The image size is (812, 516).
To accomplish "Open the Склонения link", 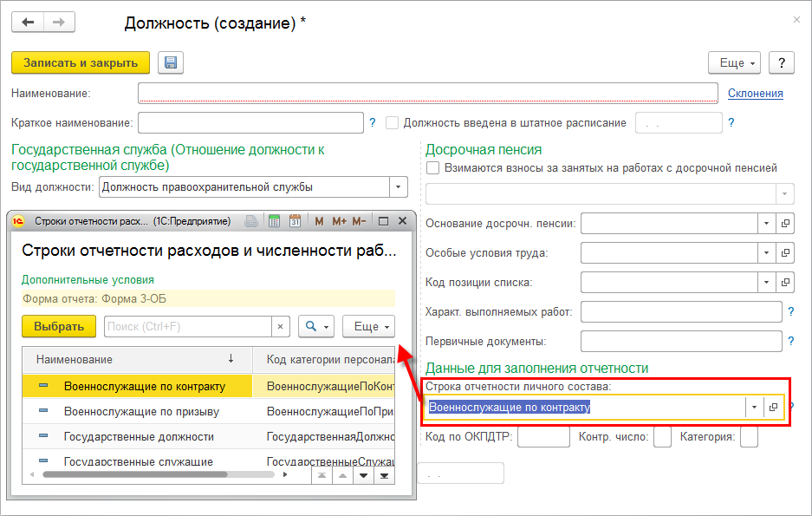I will [755, 94].
